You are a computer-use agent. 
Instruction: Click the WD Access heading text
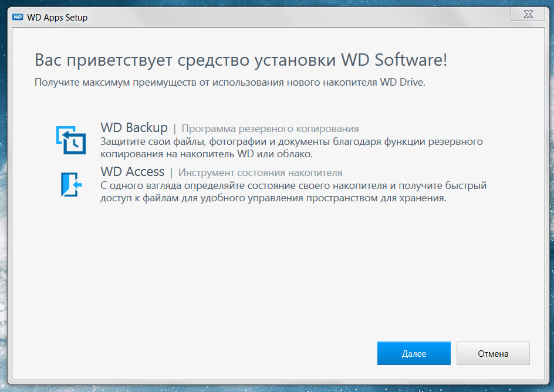pos(132,171)
